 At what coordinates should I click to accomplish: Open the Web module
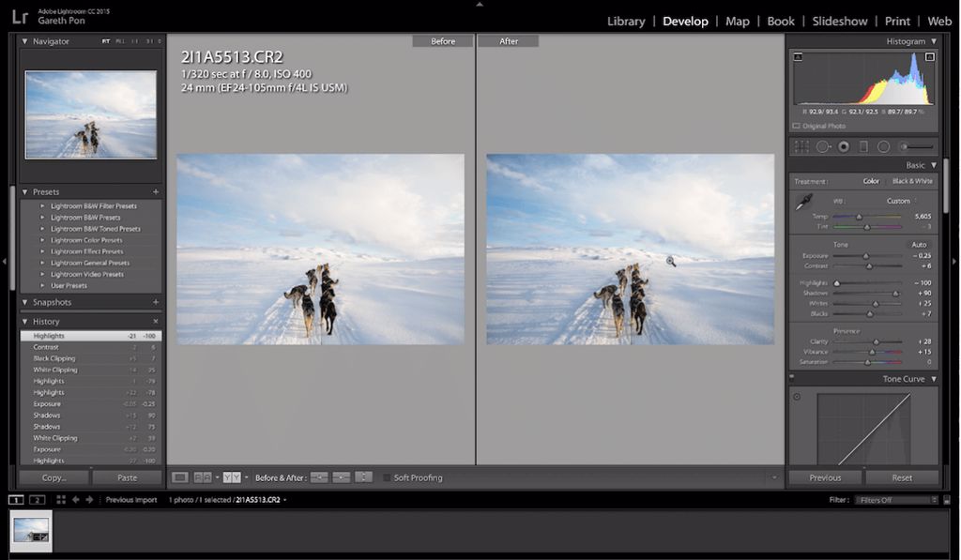click(x=939, y=21)
